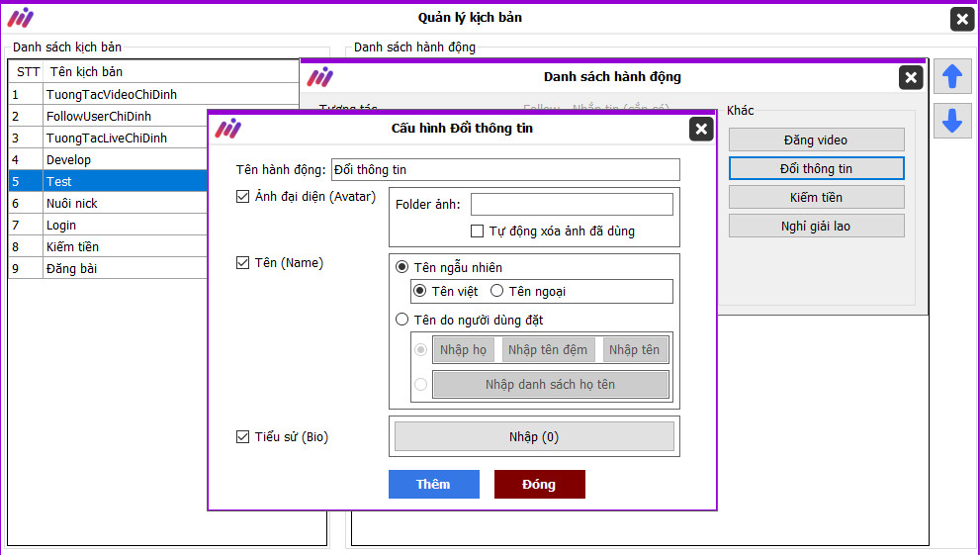Click the Folder ảnh input field
This screenshot has height=555, width=980.
coord(571,205)
